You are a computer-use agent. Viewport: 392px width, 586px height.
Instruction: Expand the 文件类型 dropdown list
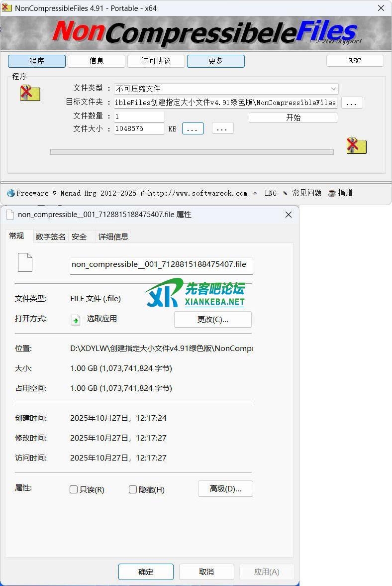click(x=333, y=89)
